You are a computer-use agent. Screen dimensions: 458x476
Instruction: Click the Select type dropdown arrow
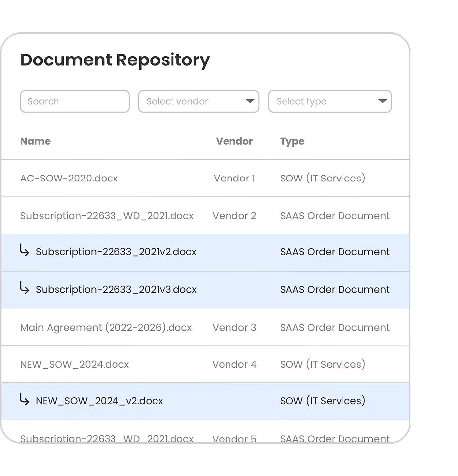pos(383,101)
